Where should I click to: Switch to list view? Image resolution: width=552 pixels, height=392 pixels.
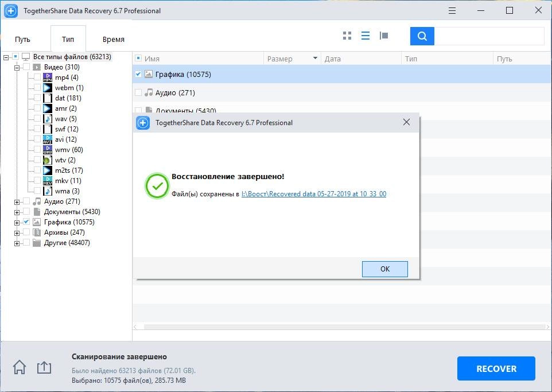[366, 36]
